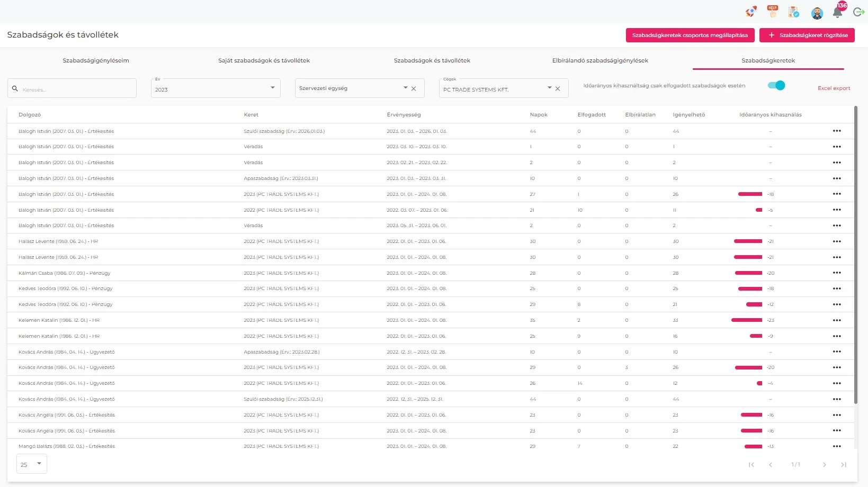
Task: Expand the Szervezeti egység dropdown
Action: (x=405, y=88)
